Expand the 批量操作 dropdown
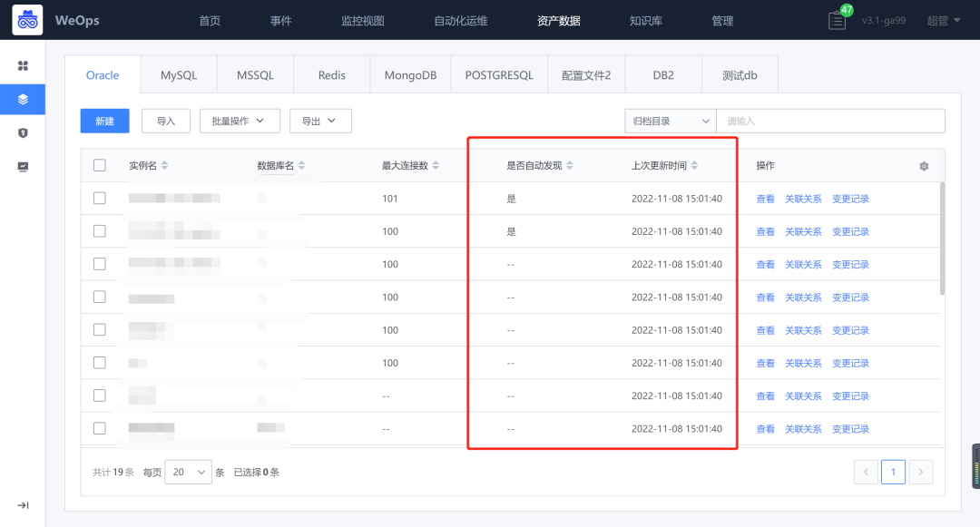The height and width of the screenshot is (527, 980). pyautogui.click(x=240, y=121)
